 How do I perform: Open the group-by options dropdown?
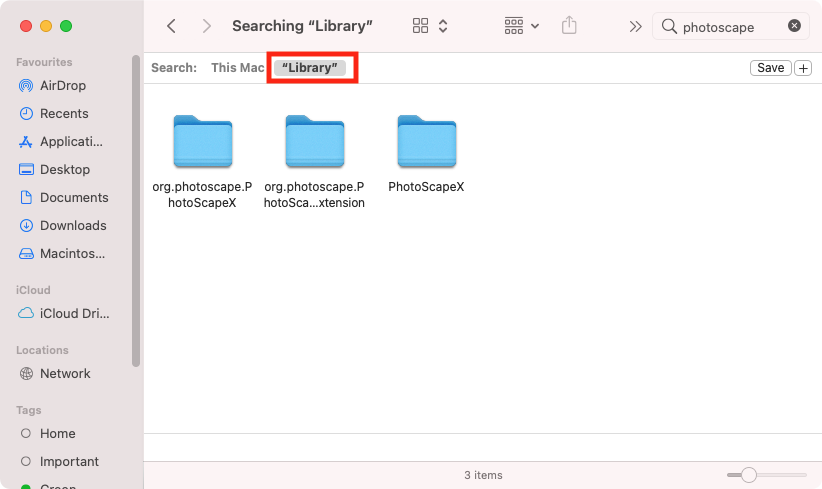tap(522, 26)
